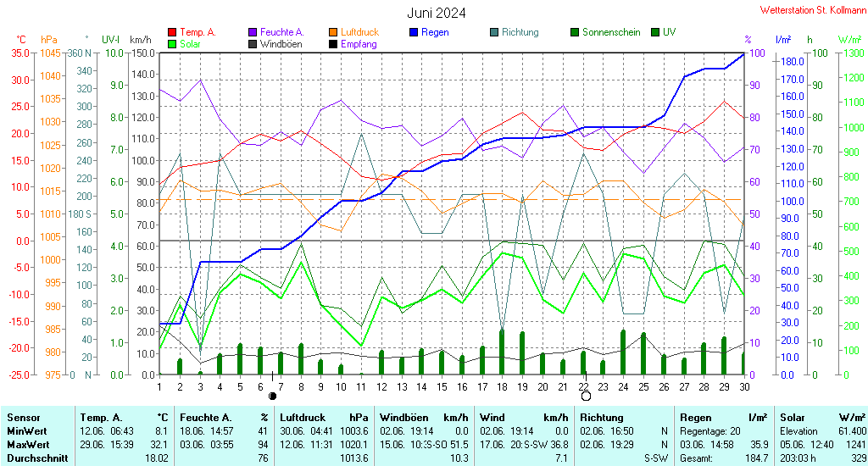Screen dimensions: 868x466
Task: Click day 30 on the x-axis
Action: tap(744, 387)
